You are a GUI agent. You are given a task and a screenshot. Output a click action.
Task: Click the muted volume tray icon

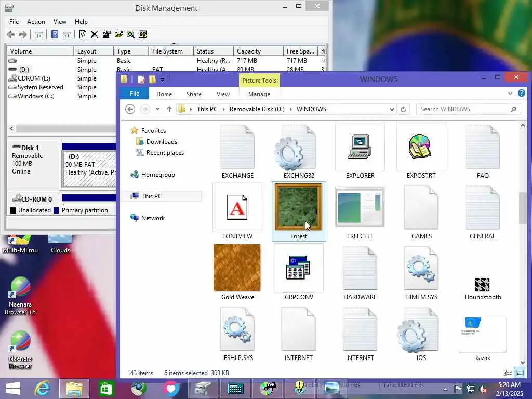[x=483, y=389]
